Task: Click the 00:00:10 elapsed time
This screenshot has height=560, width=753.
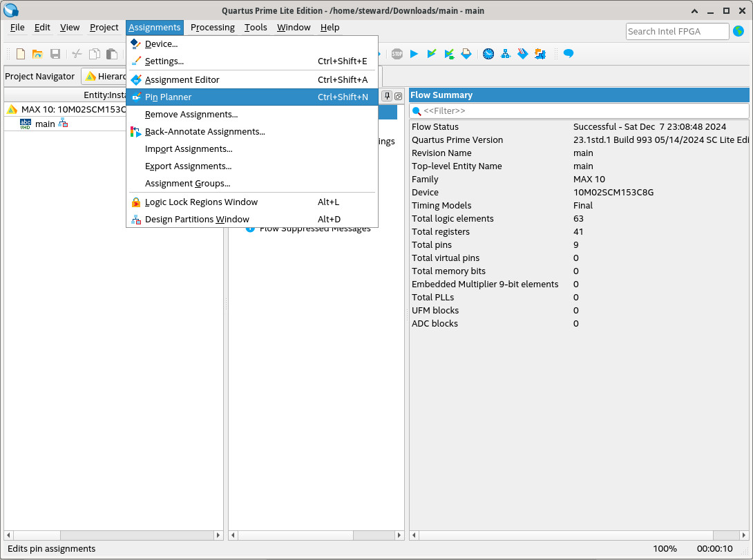Action: (714, 548)
